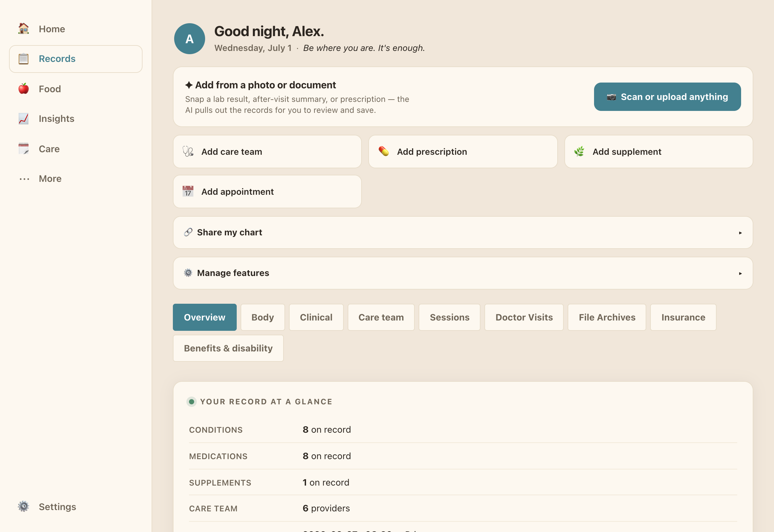This screenshot has width=774, height=532.
Task: Select the Benefits & disability tab
Action: pos(228,348)
